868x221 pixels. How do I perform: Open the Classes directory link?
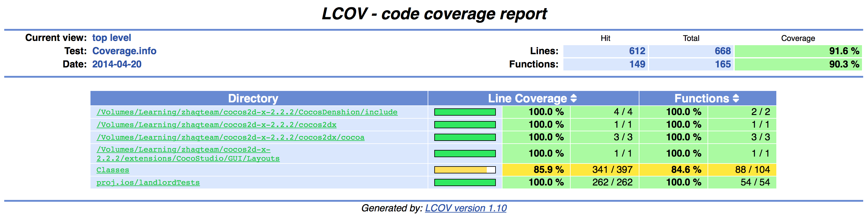click(x=113, y=170)
